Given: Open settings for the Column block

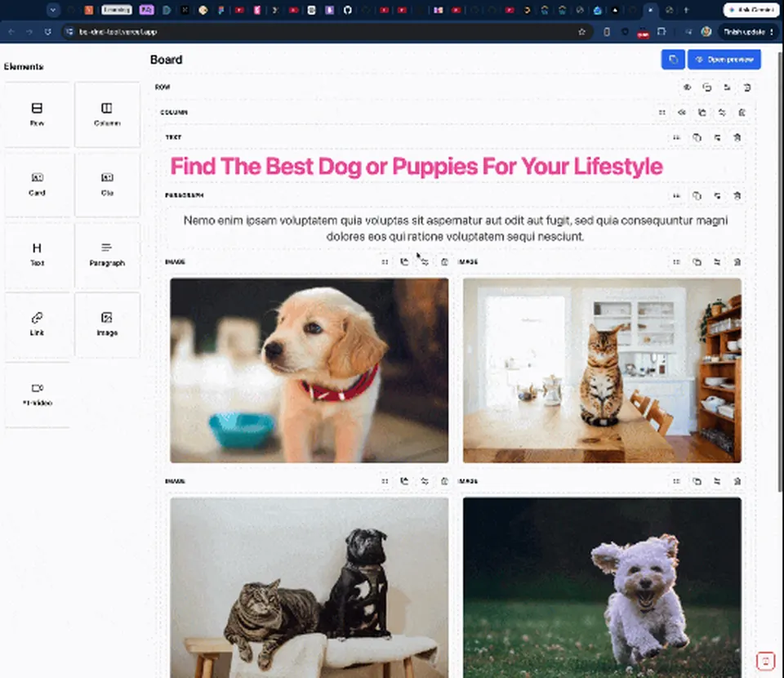Looking at the screenshot, I should (722, 113).
